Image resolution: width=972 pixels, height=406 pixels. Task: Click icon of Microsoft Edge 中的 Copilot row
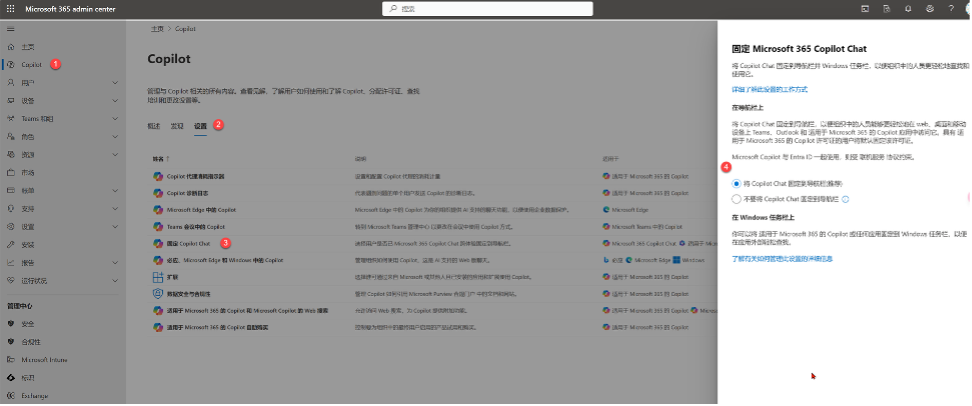coord(158,210)
